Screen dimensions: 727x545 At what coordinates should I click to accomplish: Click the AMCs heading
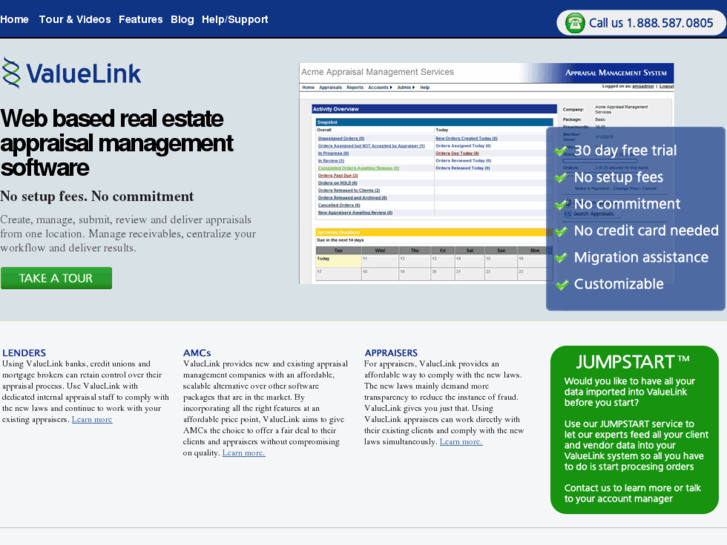(197, 353)
